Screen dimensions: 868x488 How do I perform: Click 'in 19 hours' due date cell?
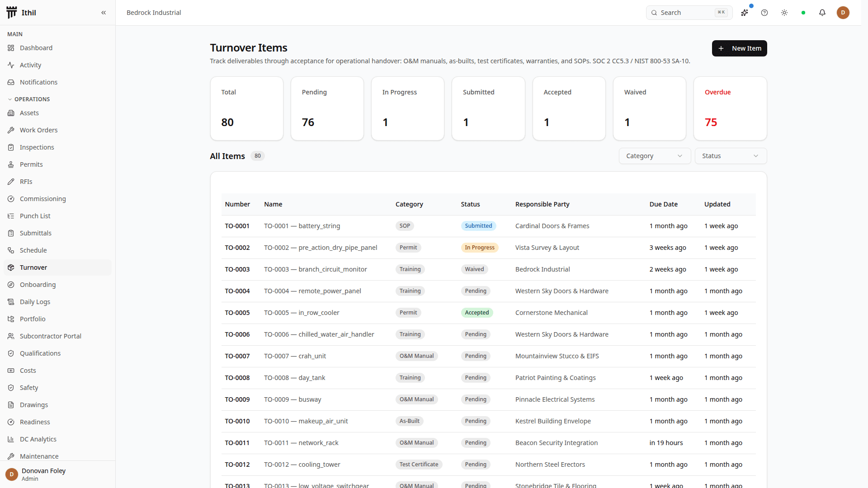pos(666,443)
